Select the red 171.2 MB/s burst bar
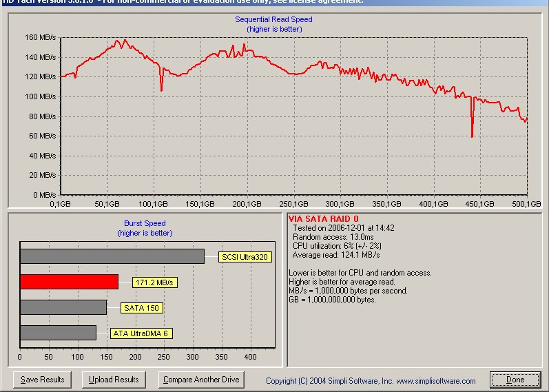Viewport: 549px width, 392px height. (70, 282)
